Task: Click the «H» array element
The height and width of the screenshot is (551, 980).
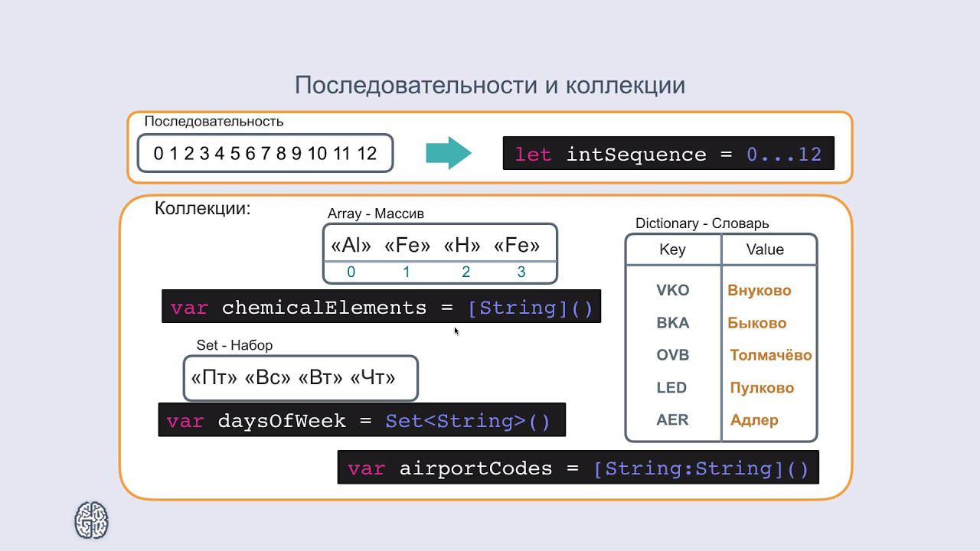Action: pos(462,246)
